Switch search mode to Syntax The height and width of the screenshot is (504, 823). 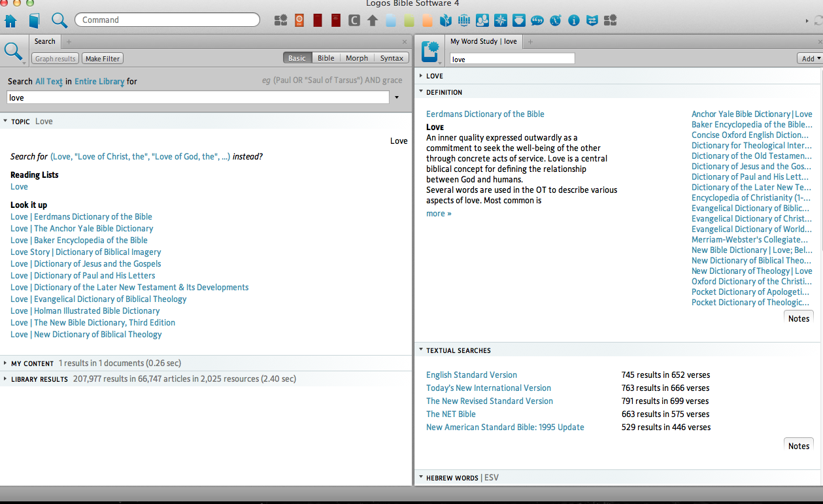click(x=392, y=58)
